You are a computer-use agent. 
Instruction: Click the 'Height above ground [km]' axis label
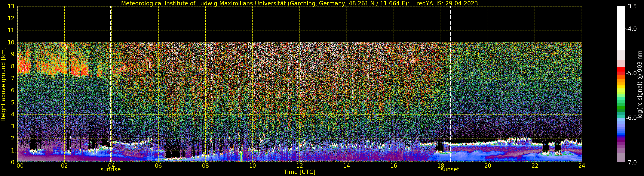pos(3,84)
